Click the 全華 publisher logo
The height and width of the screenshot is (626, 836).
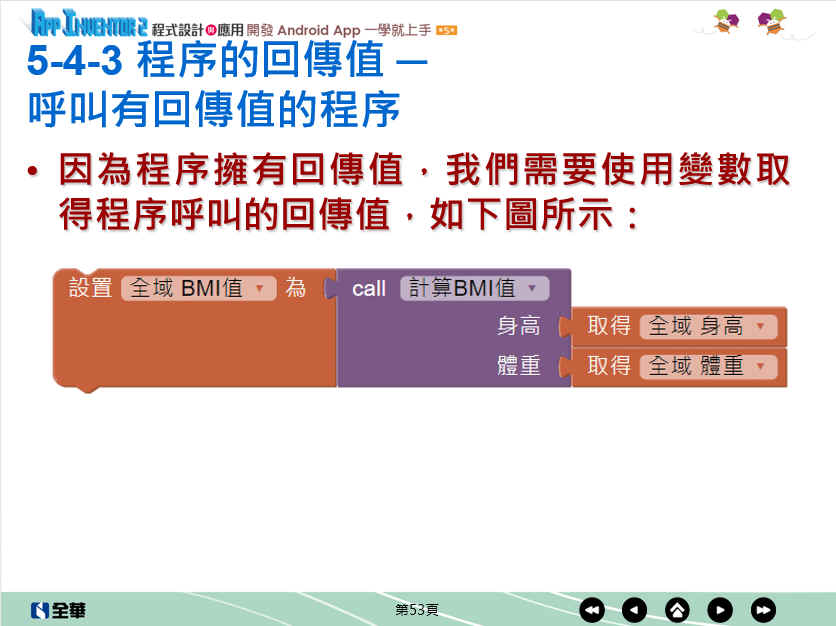pos(58,609)
